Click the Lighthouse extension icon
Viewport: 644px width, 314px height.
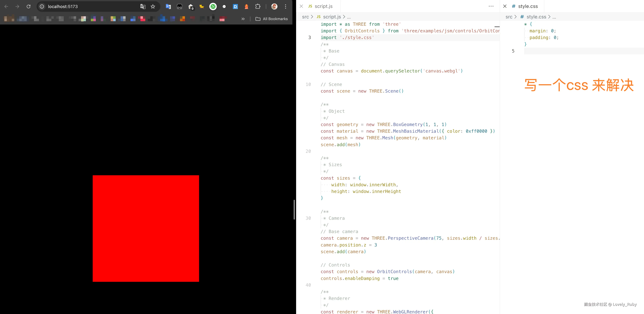pyautogui.click(x=246, y=7)
